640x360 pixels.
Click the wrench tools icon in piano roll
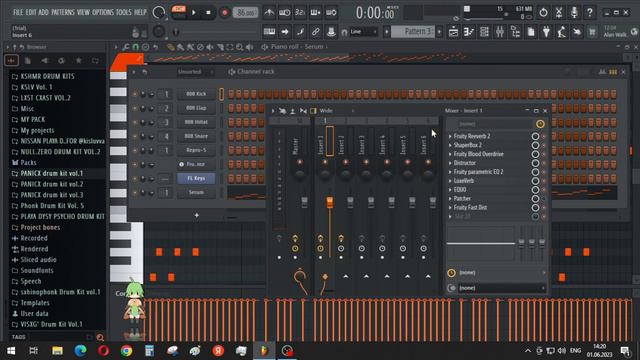click(x=125, y=47)
